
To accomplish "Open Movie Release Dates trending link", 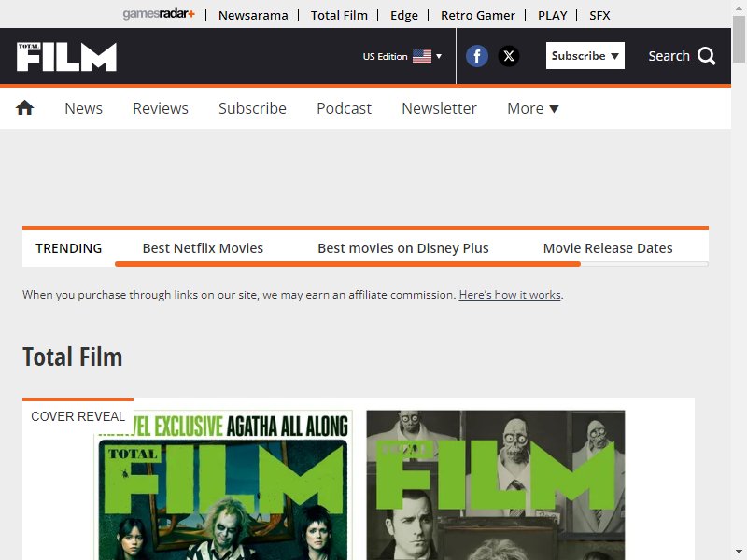I will click(x=608, y=248).
